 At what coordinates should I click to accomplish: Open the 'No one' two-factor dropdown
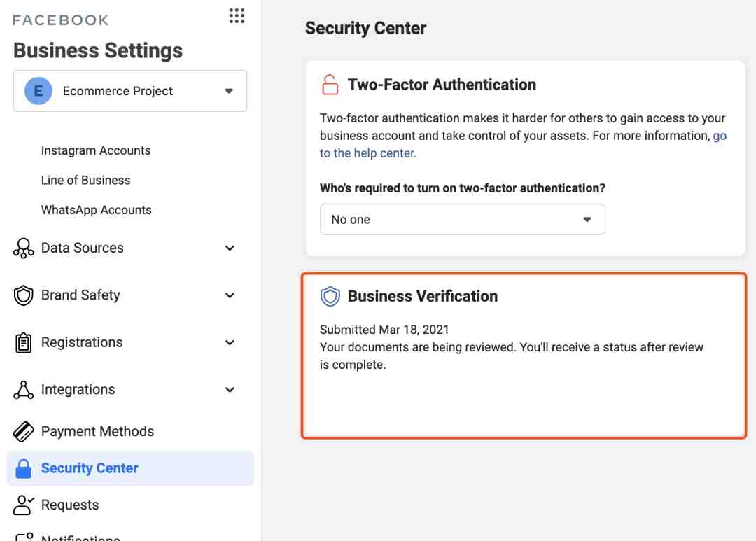462,220
